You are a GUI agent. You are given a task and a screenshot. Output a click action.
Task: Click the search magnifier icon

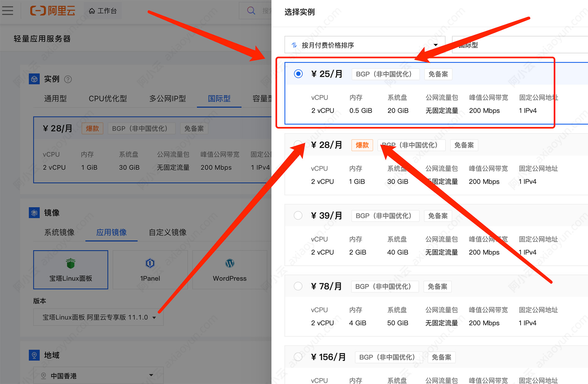tap(251, 11)
